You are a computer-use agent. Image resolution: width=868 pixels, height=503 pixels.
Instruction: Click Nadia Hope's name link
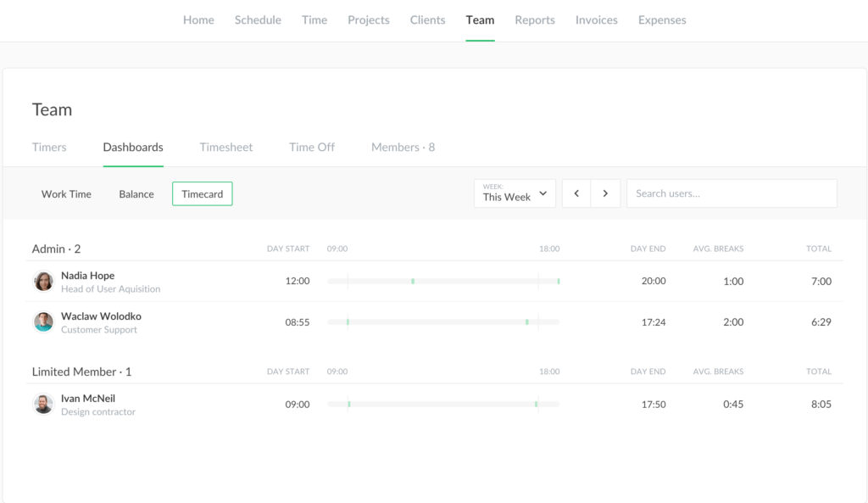(x=87, y=276)
